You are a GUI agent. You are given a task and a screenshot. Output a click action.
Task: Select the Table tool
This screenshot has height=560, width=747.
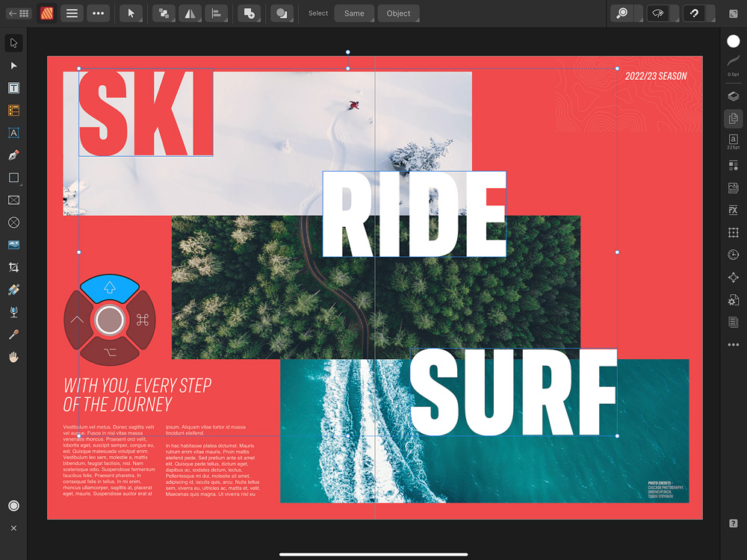click(x=13, y=111)
